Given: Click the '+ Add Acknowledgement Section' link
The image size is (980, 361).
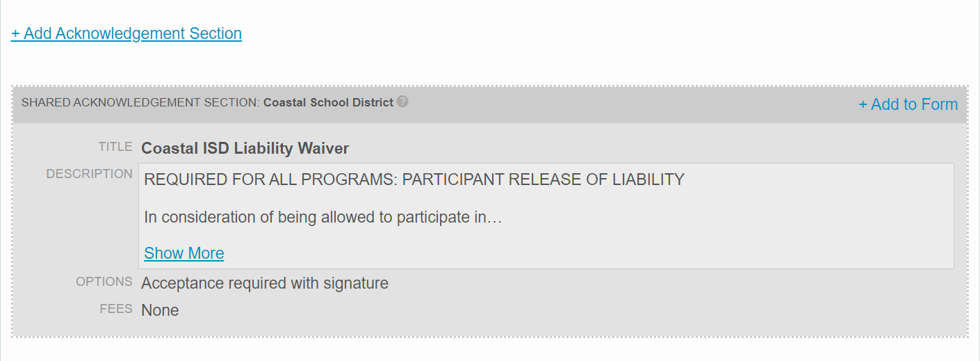Looking at the screenshot, I should [126, 33].
